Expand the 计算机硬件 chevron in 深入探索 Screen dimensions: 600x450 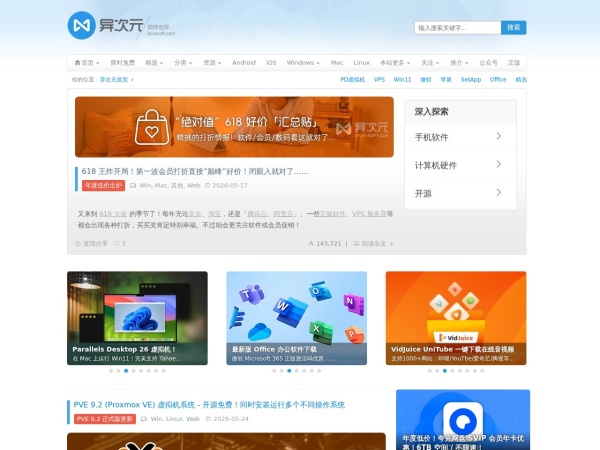click(499, 165)
